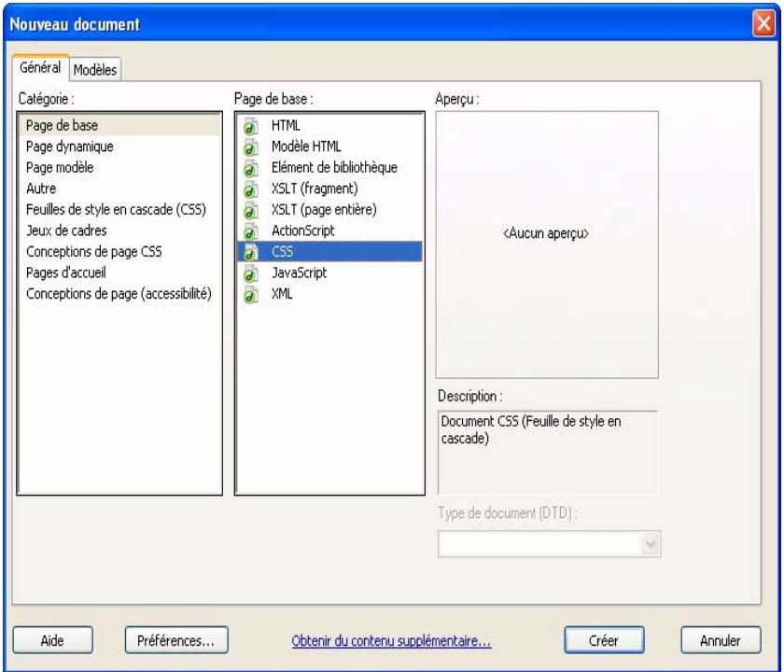Click the JavaScript file icon

click(251, 273)
